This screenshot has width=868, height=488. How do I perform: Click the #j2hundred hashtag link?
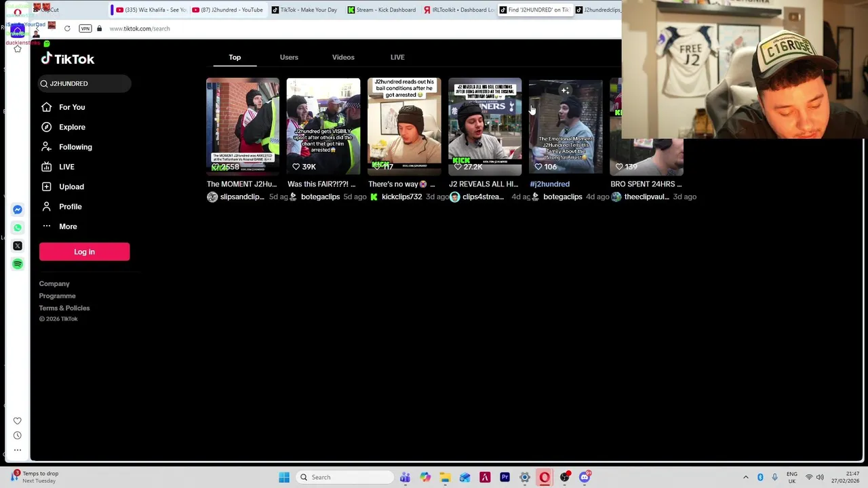pyautogui.click(x=549, y=184)
